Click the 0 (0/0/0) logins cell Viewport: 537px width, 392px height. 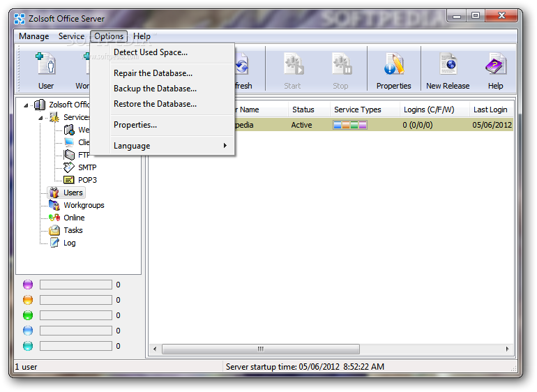click(418, 125)
